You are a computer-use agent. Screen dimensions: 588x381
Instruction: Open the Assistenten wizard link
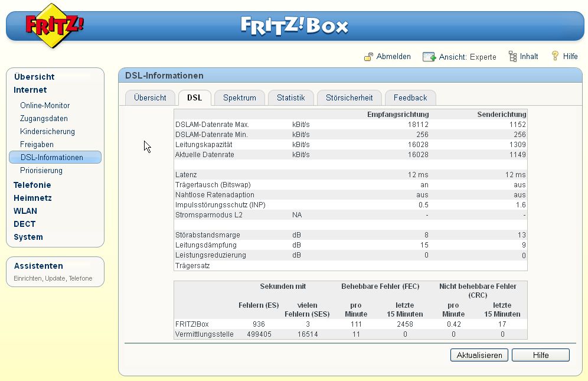pyautogui.click(x=38, y=266)
